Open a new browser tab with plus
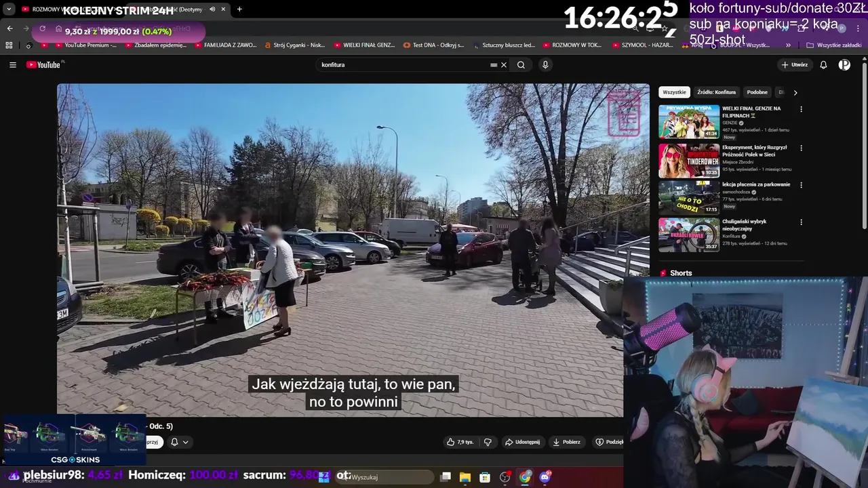This screenshot has width=868, height=488. click(x=239, y=9)
